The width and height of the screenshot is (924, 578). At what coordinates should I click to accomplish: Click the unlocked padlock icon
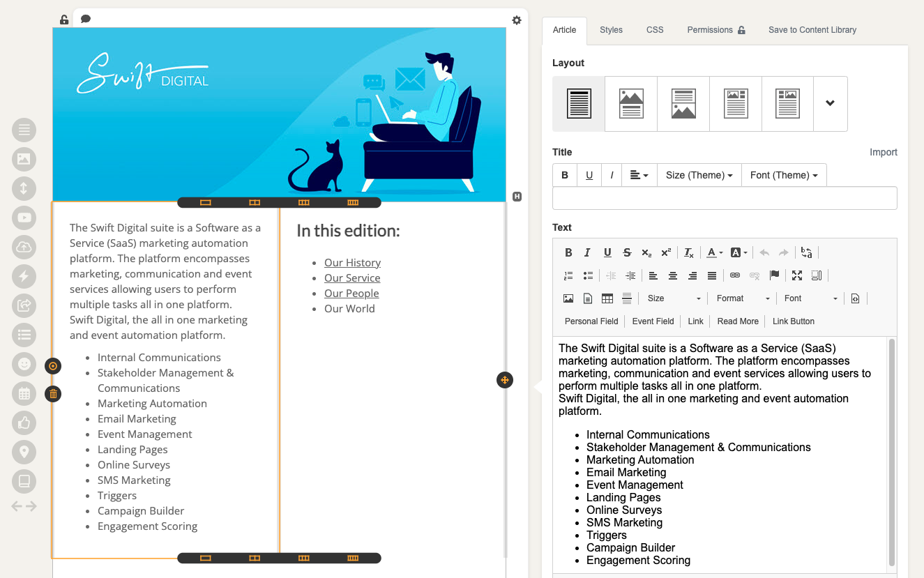point(64,20)
